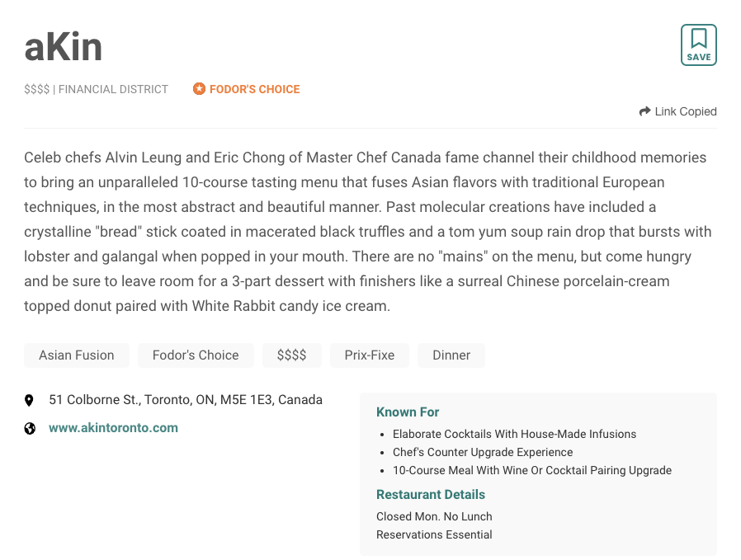Select the Dinner tag
Image resolution: width=741 pixels, height=560 pixels.
(451, 355)
